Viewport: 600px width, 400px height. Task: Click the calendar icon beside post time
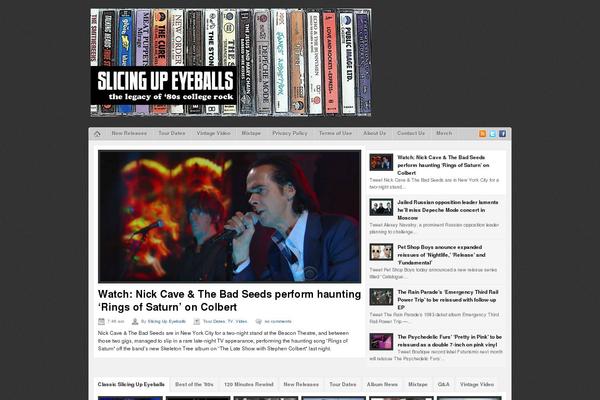coord(101,322)
